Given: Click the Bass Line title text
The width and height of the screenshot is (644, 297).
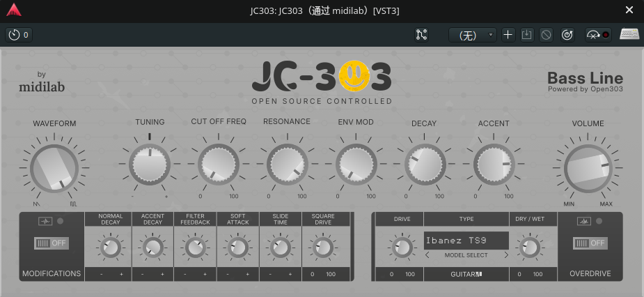Looking at the screenshot, I should (x=586, y=78).
